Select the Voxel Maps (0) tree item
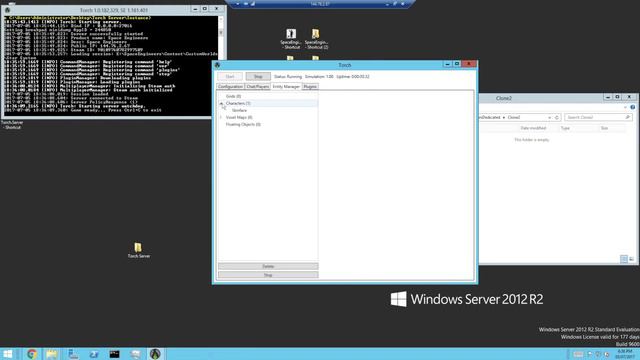Image resolution: width=640 pixels, height=360 pixels. 239,117
